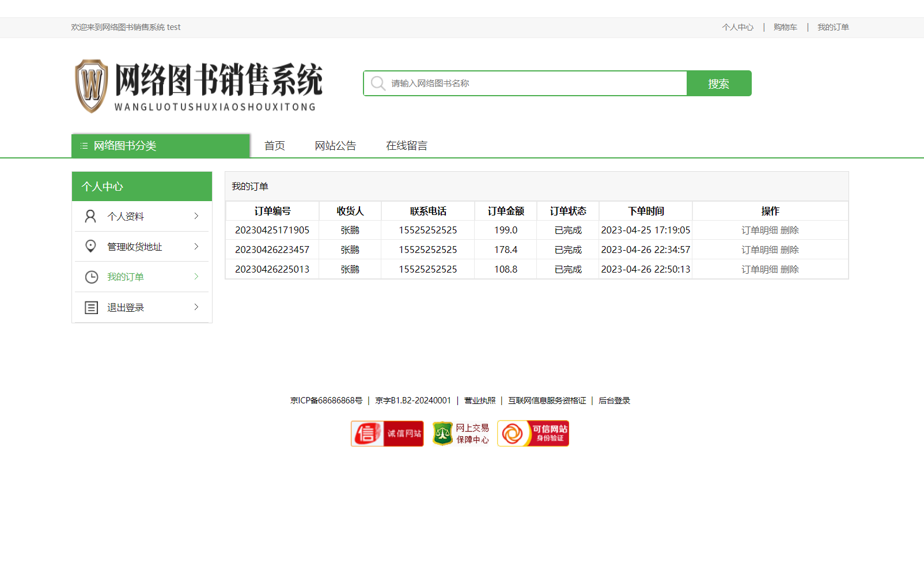
Task: Click the magnifier icon in the search bar
Action: [378, 83]
